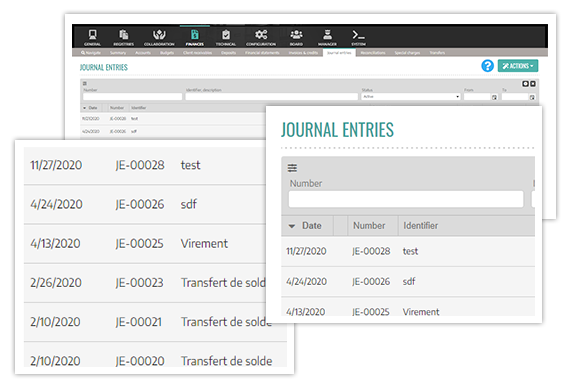Open the Registries module icon

pos(124,37)
